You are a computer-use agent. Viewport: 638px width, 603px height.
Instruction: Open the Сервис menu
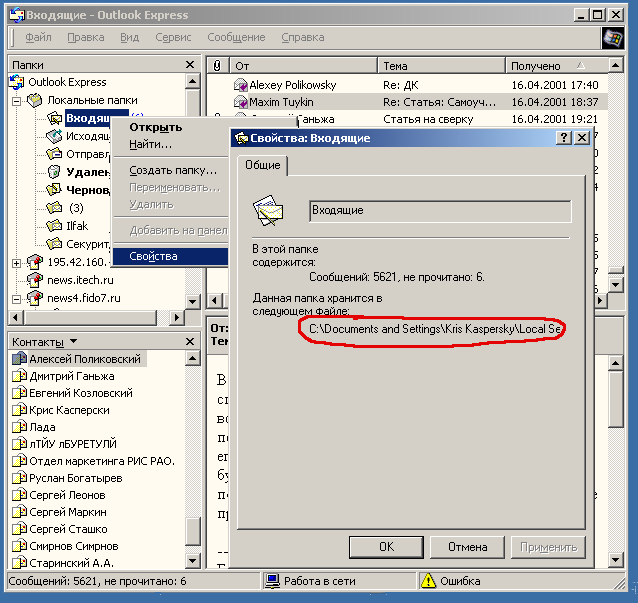(x=173, y=37)
